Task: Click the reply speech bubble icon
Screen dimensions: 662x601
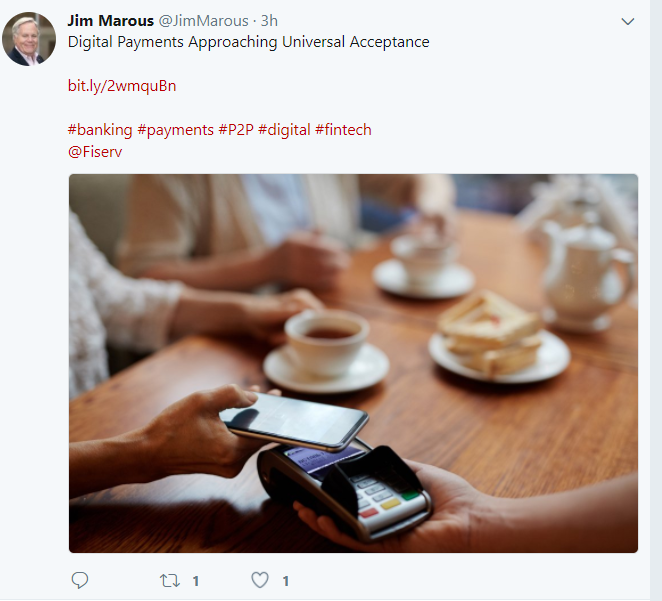Action: 80,580
